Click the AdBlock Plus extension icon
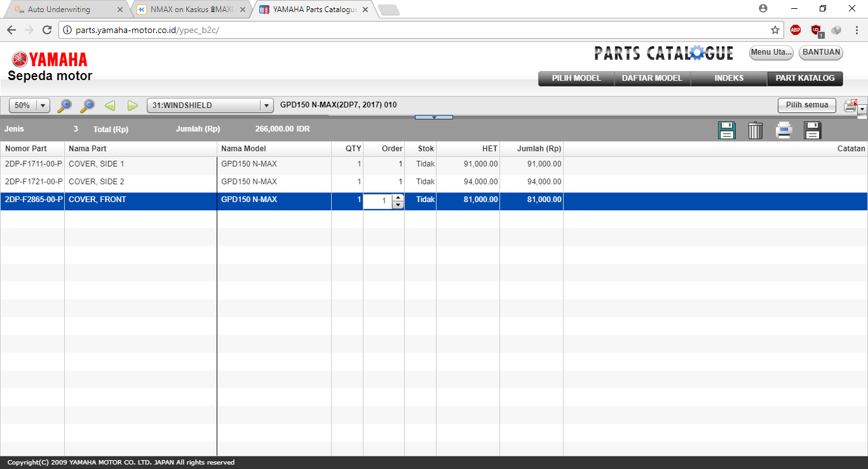The height and width of the screenshot is (469, 868). point(796,30)
